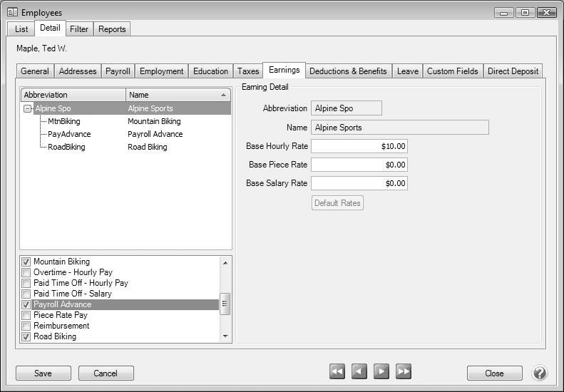Go to the previous employee record
Image resolution: width=564 pixels, height=392 pixels.
click(359, 371)
